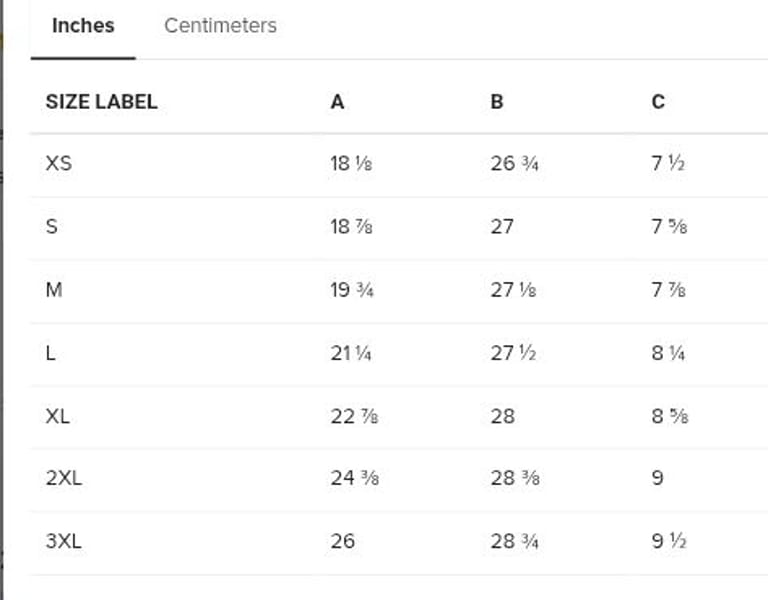Click column header C
Image resolution: width=768 pixels, height=600 pixels.
658,102
